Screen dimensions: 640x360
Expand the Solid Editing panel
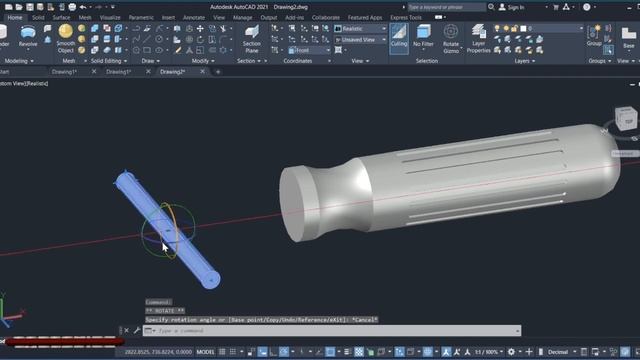109,61
